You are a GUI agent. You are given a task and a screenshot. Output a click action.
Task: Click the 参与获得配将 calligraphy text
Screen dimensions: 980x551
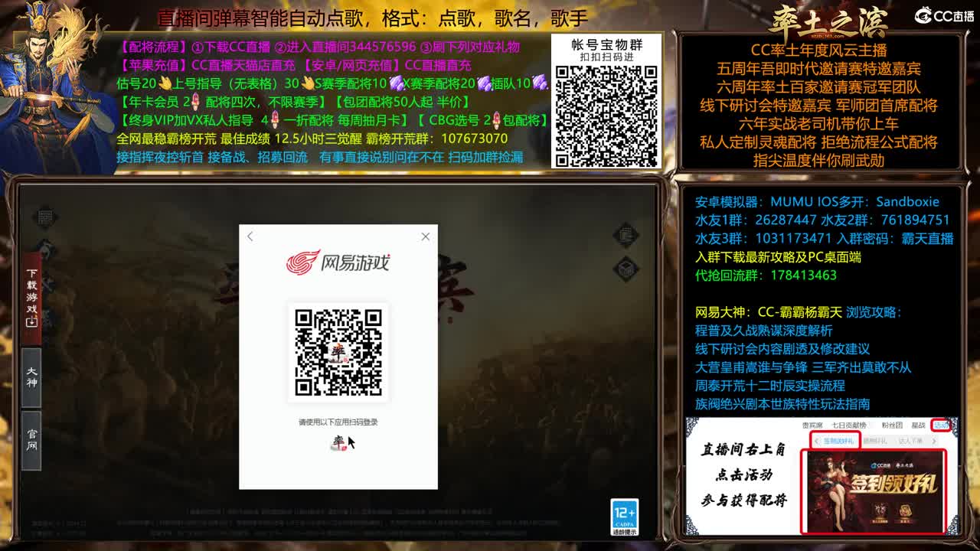tap(743, 500)
